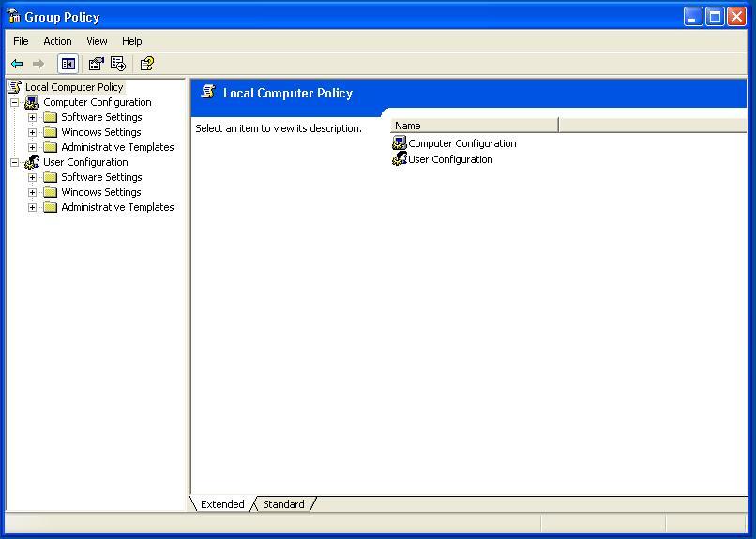The image size is (756, 539).
Task: Expand Administrative Templates under User Configuration
Action: tap(32, 207)
